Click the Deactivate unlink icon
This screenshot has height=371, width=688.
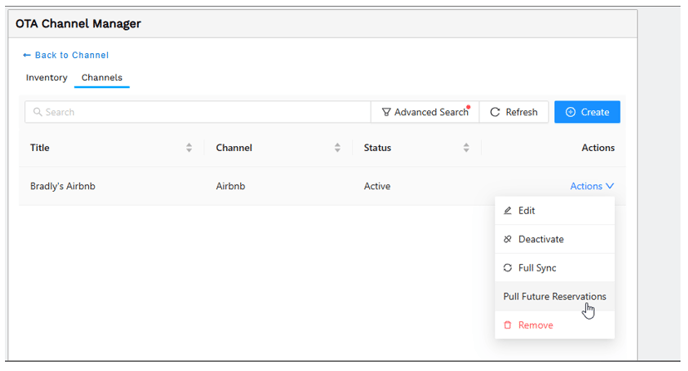tap(507, 239)
